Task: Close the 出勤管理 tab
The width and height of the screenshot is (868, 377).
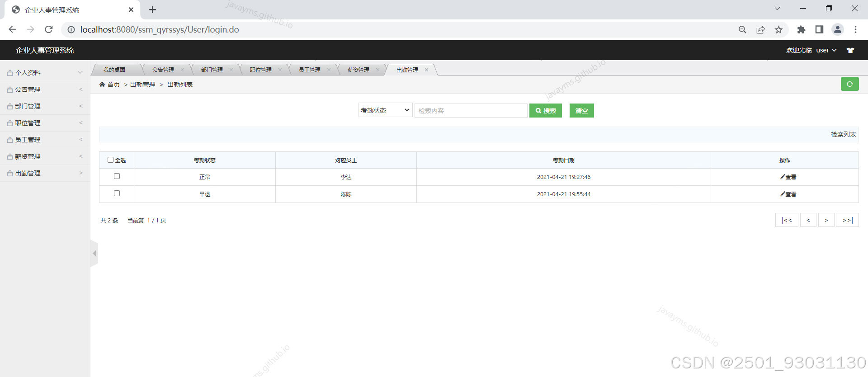Action: tap(426, 70)
